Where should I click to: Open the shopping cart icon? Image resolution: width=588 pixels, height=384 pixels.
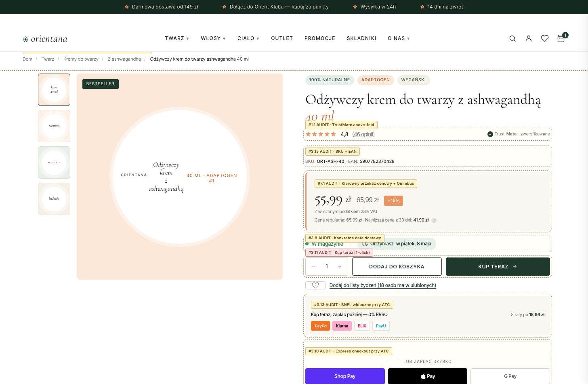[561, 38]
